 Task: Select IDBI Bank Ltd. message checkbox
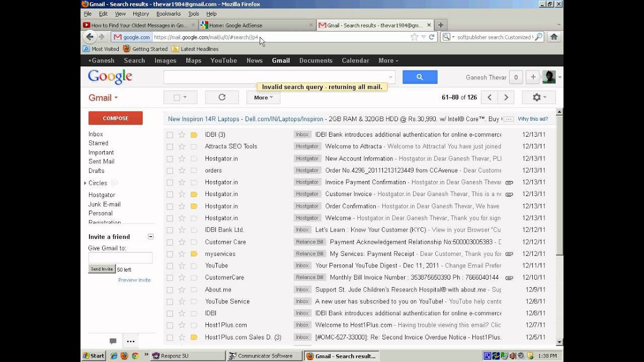tap(170, 230)
